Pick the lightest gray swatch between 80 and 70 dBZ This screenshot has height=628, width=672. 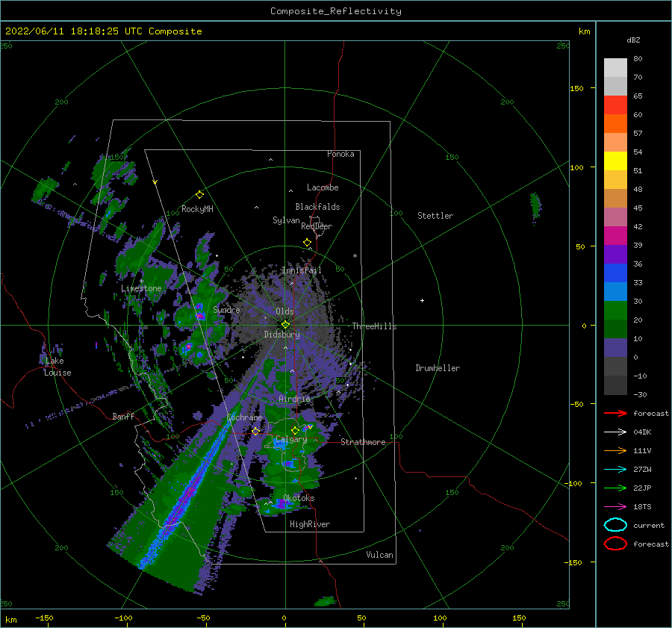pyautogui.click(x=615, y=68)
